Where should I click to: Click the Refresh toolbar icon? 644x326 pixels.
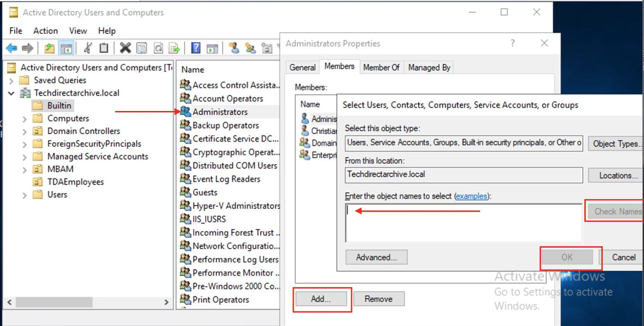pyautogui.click(x=158, y=48)
